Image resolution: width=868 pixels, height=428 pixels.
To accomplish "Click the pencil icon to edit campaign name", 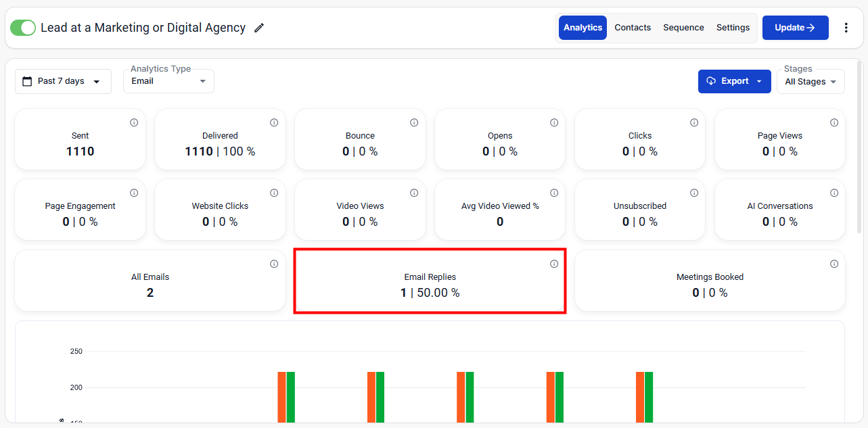I will point(259,28).
